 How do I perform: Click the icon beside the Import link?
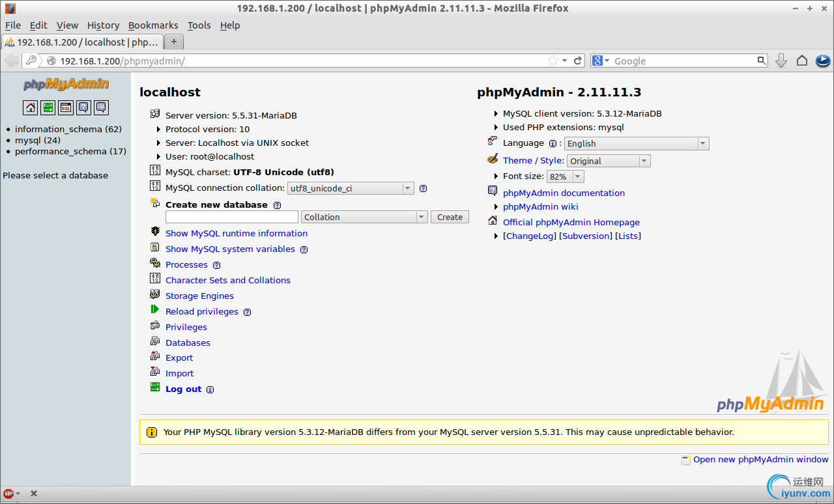pos(155,372)
